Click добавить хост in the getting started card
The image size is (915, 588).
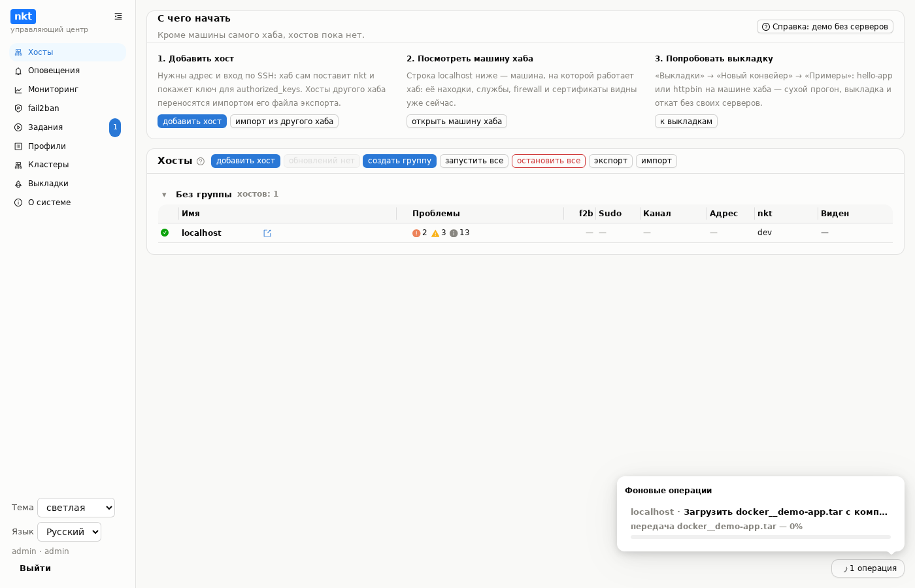click(192, 122)
